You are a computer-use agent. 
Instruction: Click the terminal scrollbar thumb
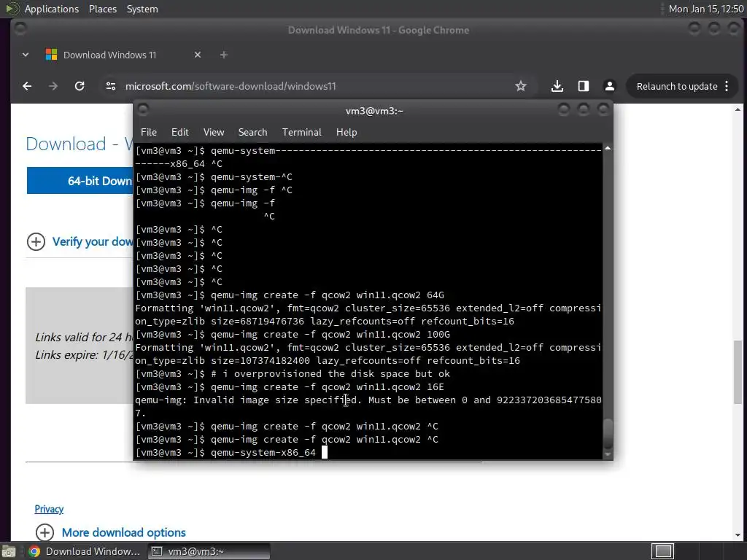click(608, 433)
